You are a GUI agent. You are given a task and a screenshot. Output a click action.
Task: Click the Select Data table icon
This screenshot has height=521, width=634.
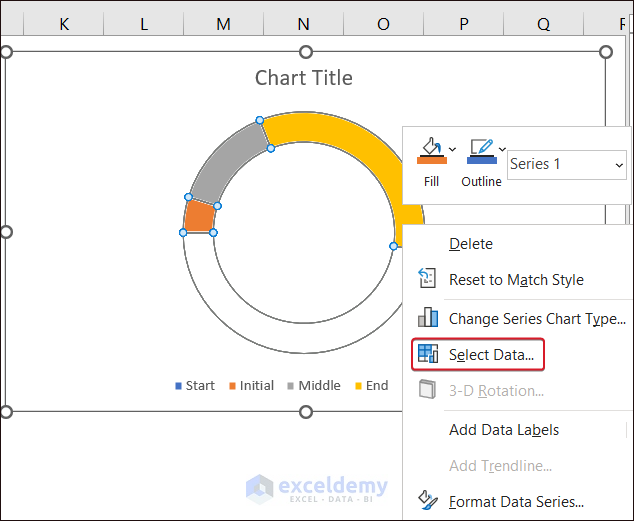tap(427, 354)
